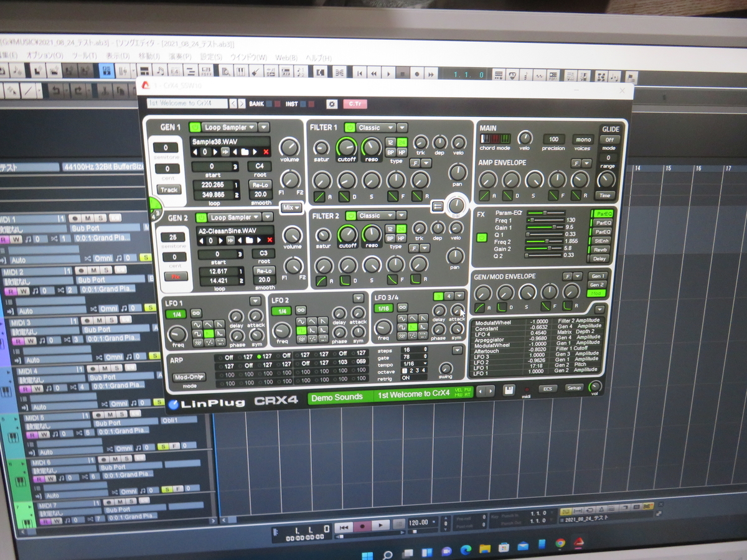This screenshot has width=747, height=560.
Task: Mute the MIDI 1 track in song editor
Action: [x=88, y=218]
